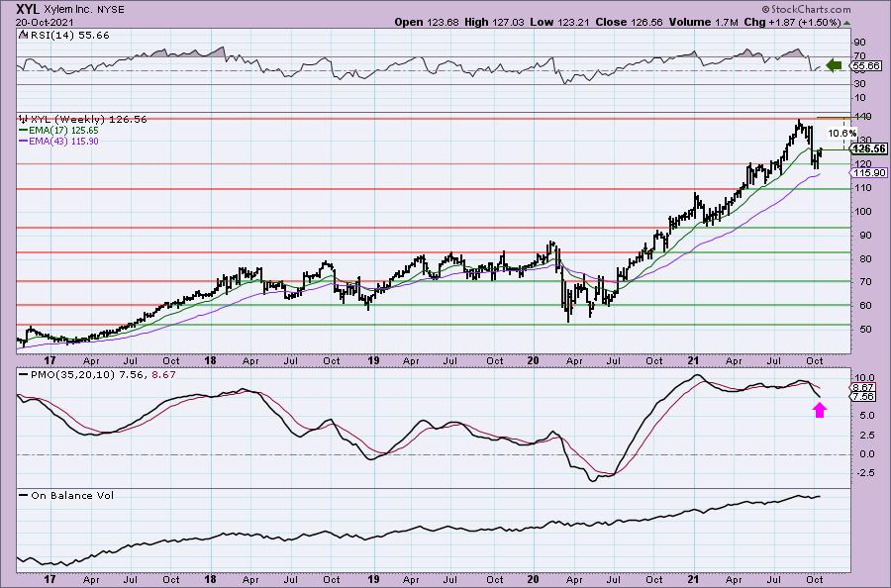Click the 55.66 tag on the RSI axis
Image resolution: width=891 pixels, height=588 pixels.
pyautogui.click(x=868, y=66)
